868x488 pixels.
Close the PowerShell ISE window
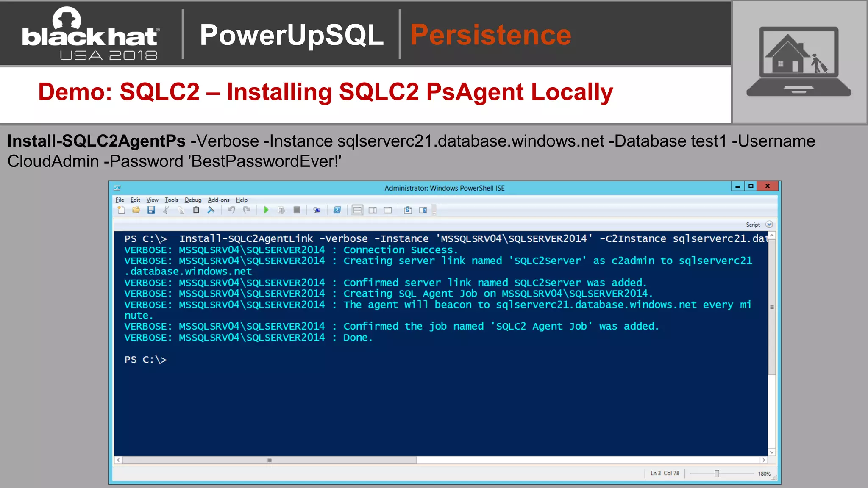point(768,186)
